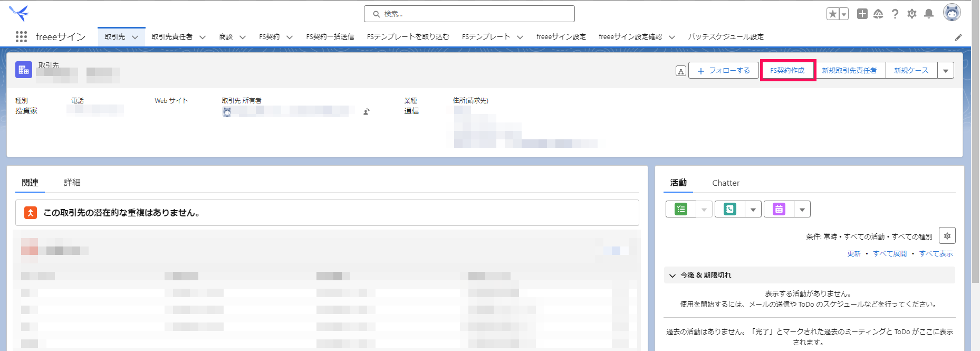The height and width of the screenshot is (351, 980).
Task: Click the new task icon button
Action: (681, 210)
